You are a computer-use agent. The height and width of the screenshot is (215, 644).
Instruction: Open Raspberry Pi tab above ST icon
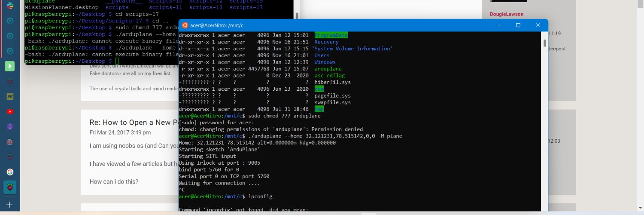pos(9,82)
